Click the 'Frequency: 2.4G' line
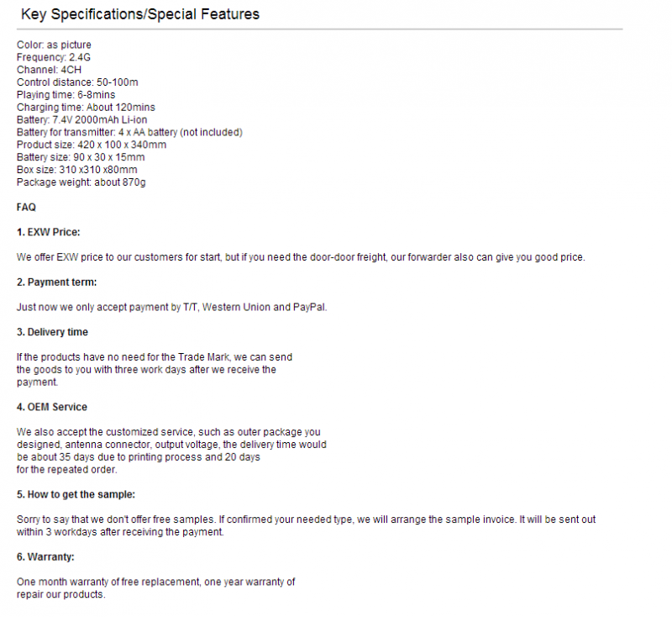 [x=54, y=57]
